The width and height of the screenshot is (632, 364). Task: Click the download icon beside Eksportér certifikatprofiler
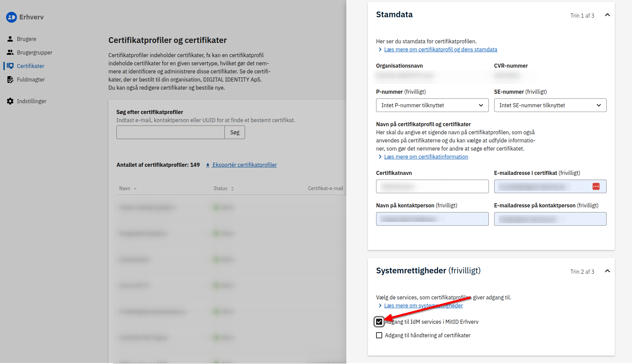point(208,165)
